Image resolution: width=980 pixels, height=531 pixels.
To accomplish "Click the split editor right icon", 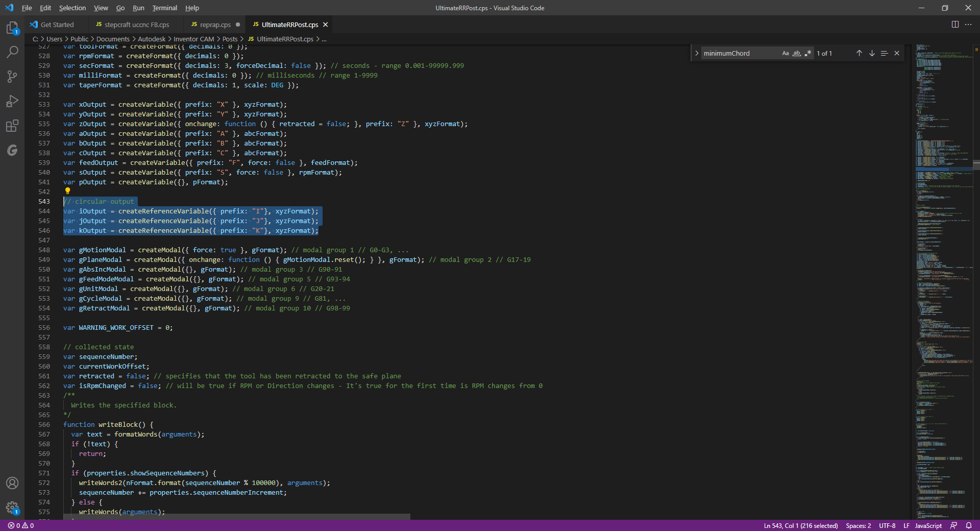I will (x=955, y=25).
